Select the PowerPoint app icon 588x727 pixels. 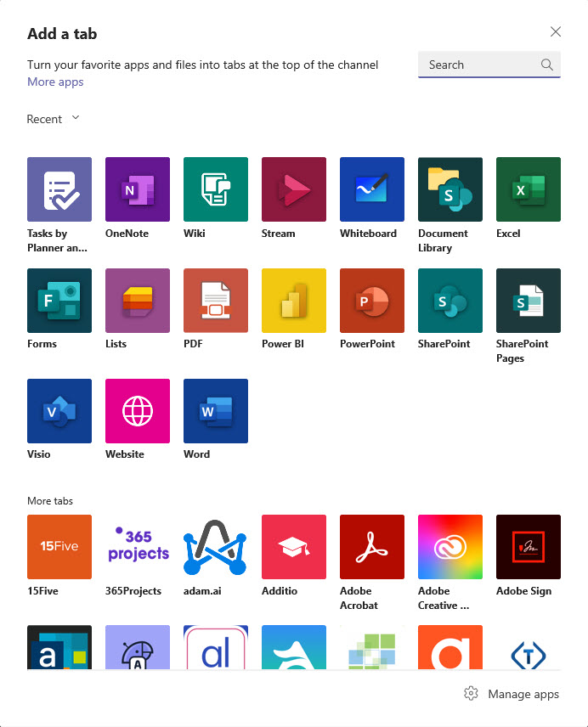372,301
